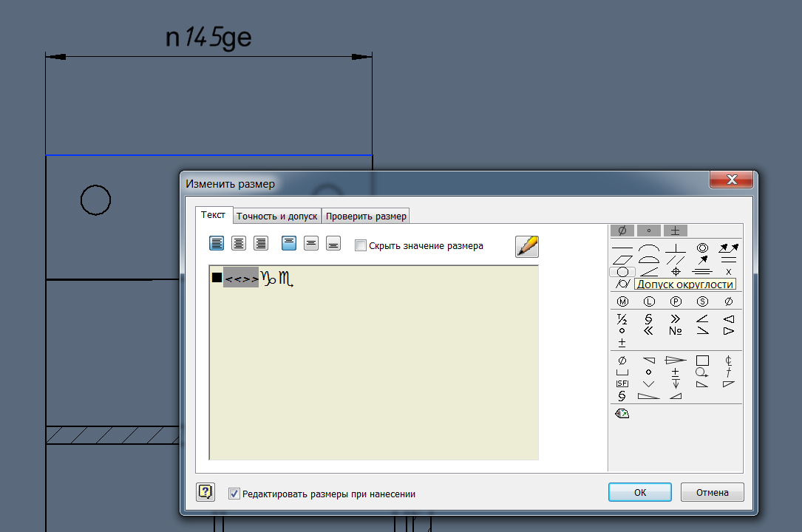Insert the concentricity double-circle symbol
The height and width of the screenshot is (532, 802).
coord(702,248)
